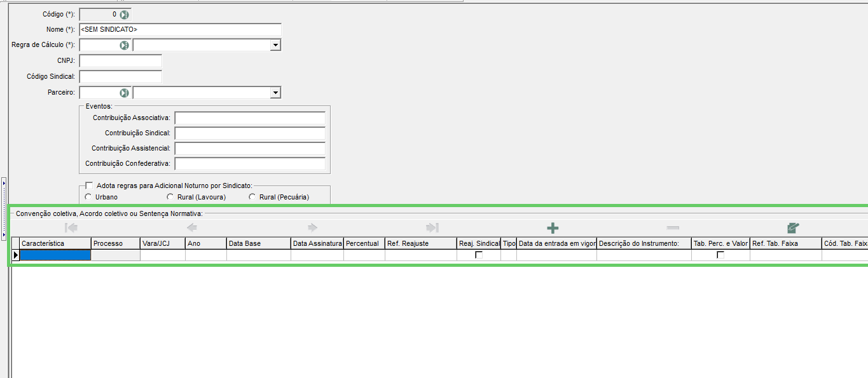Check the Reaj. Sindical box in grid row

479,255
